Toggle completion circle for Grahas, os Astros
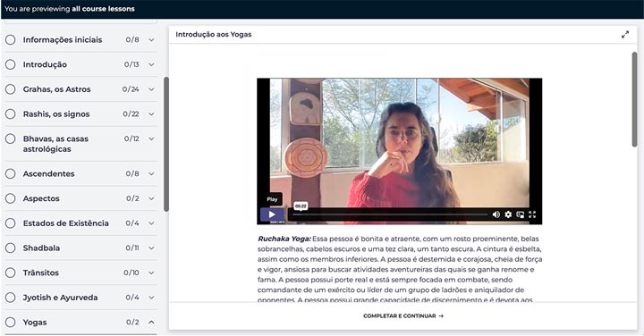This screenshot has width=644, height=336. tap(11, 89)
